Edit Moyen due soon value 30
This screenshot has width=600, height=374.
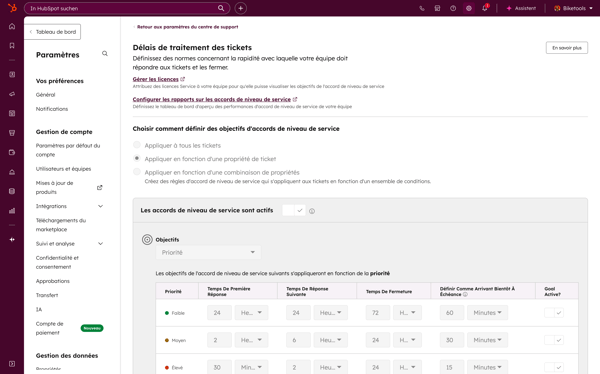coord(452,340)
